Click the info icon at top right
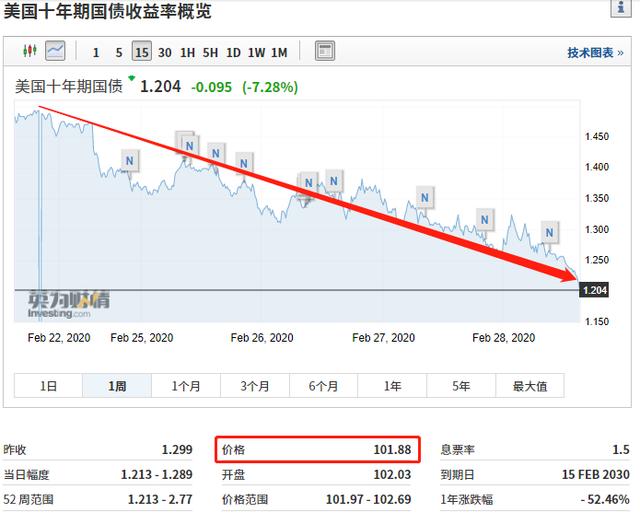 pyautogui.click(x=621, y=7)
